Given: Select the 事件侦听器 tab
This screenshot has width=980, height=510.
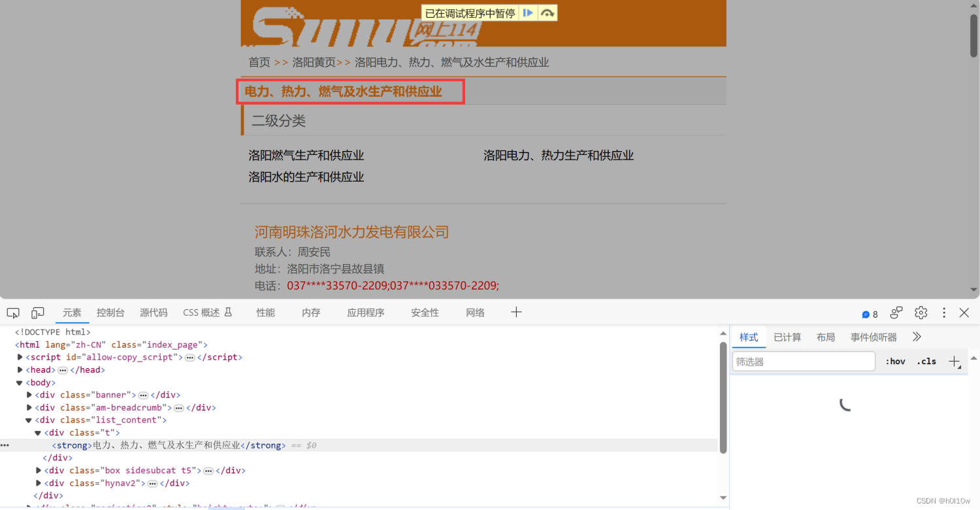Looking at the screenshot, I should click(874, 337).
